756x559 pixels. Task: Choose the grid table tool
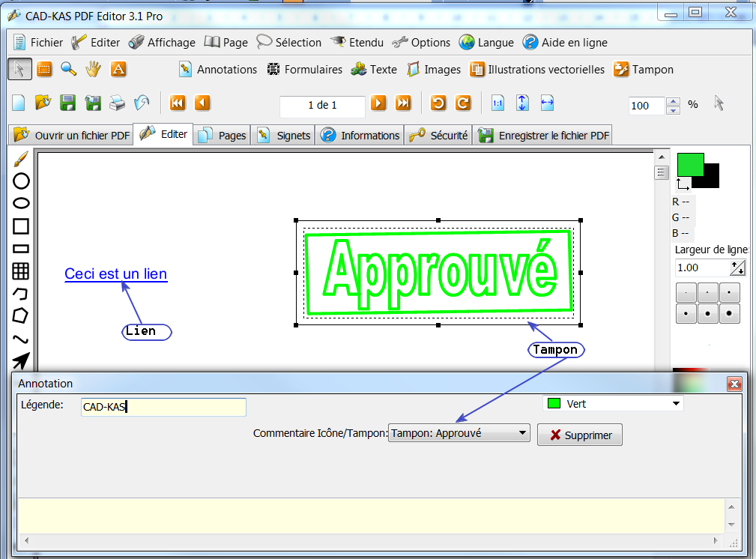(21, 271)
